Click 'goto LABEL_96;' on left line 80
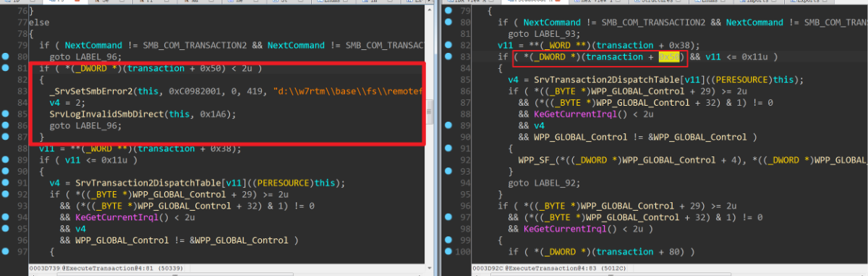Viewport: 868px width, 276px height. coord(85,57)
